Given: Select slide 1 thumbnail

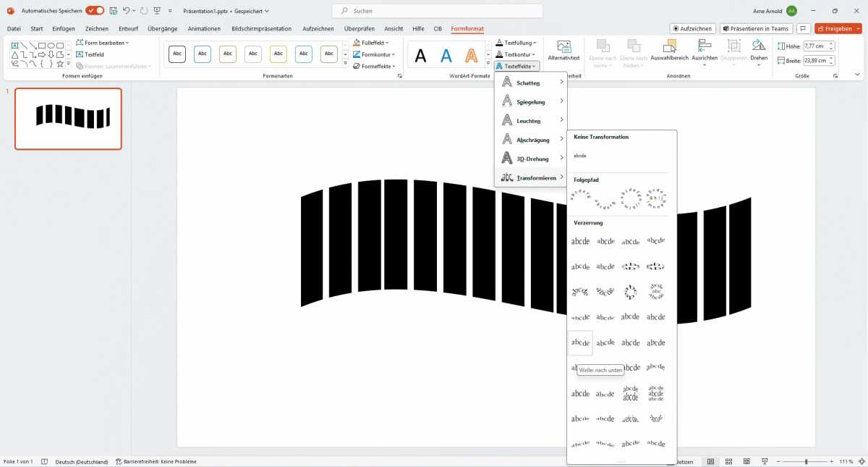Looking at the screenshot, I should click(68, 118).
